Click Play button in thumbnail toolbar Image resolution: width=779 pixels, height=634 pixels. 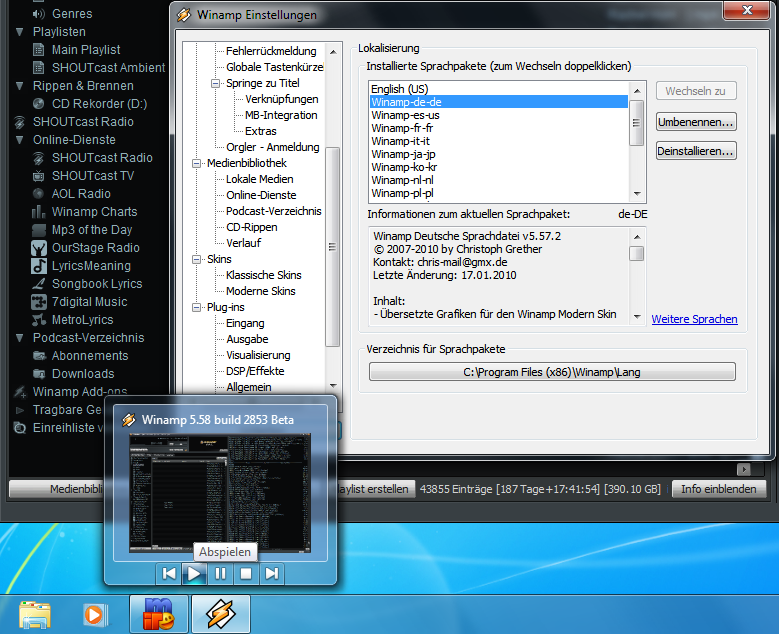(194, 573)
